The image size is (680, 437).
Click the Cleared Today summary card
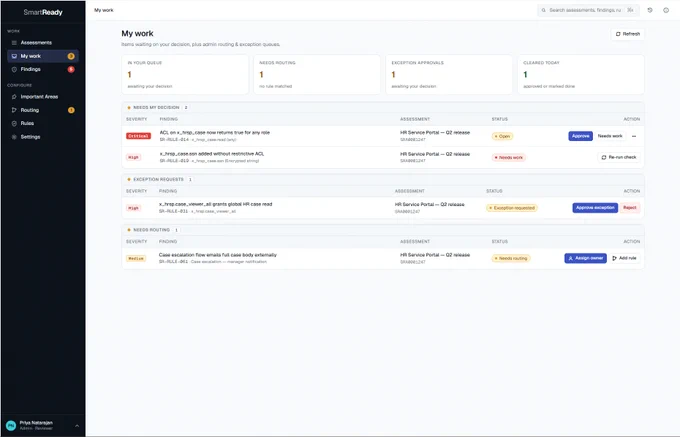tap(581, 74)
